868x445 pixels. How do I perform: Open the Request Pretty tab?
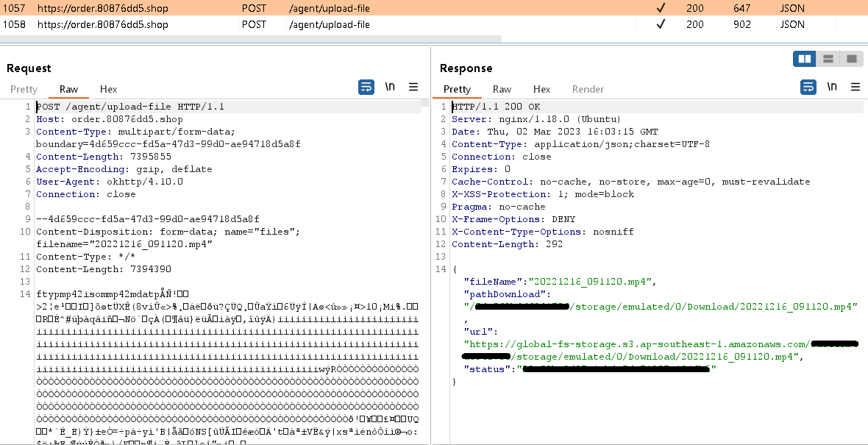click(x=24, y=89)
